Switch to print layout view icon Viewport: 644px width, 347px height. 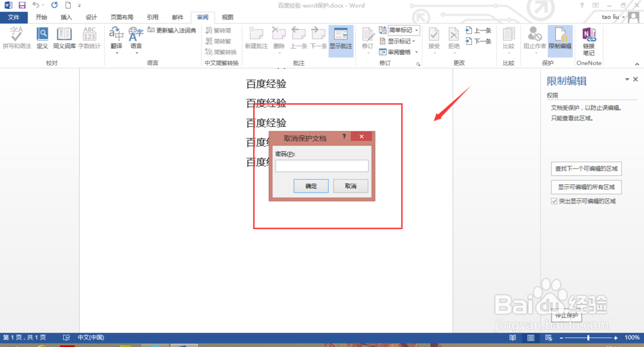(531, 337)
